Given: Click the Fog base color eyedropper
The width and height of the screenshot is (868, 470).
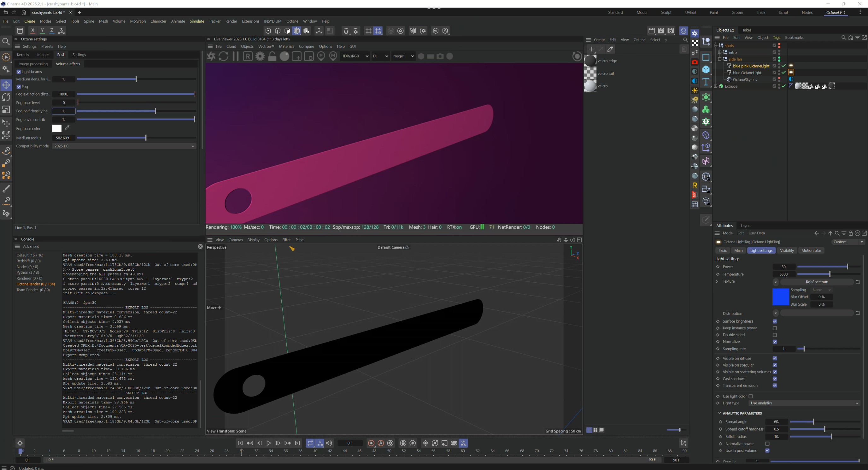Looking at the screenshot, I should 67,128.
